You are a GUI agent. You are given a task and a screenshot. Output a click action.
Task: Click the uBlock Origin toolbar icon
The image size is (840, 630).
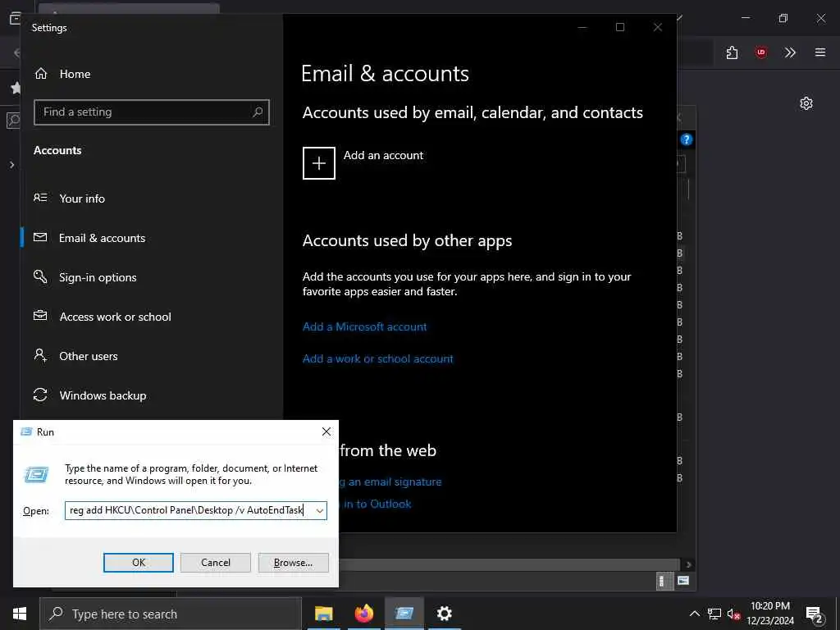click(760, 52)
